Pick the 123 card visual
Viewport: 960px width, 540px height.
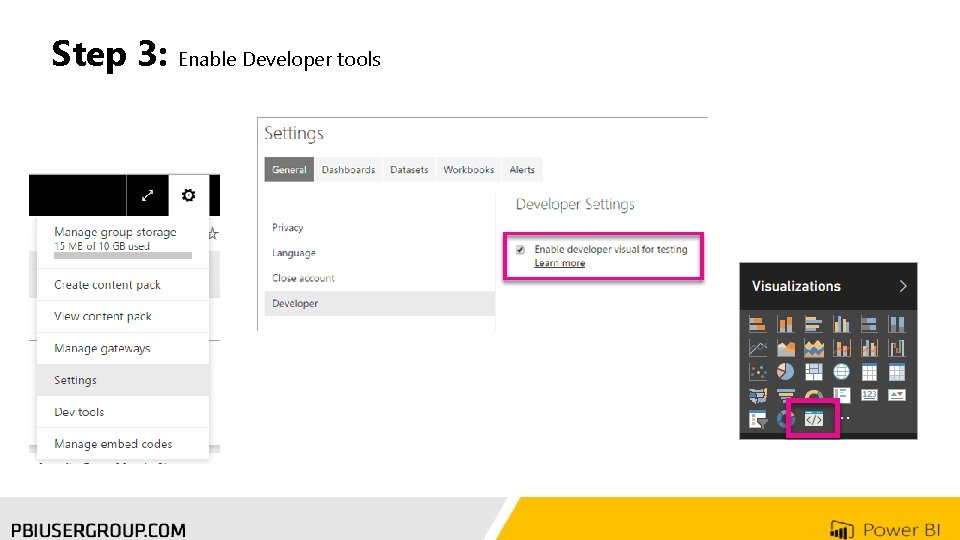point(869,395)
